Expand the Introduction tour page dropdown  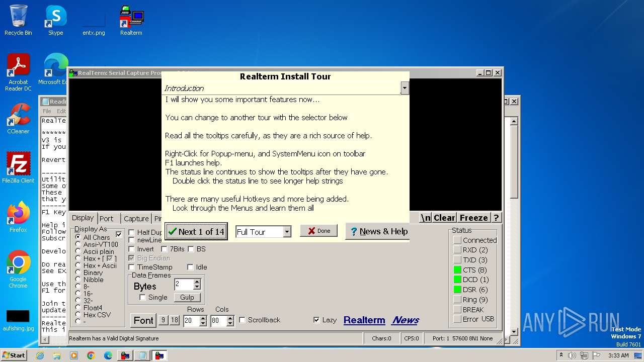(x=405, y=88)
